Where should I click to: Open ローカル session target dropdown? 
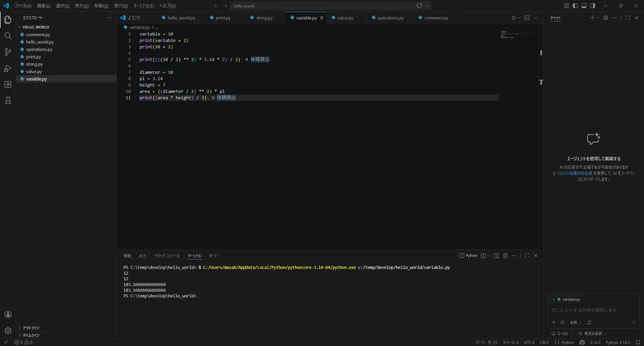pos(562,333)
